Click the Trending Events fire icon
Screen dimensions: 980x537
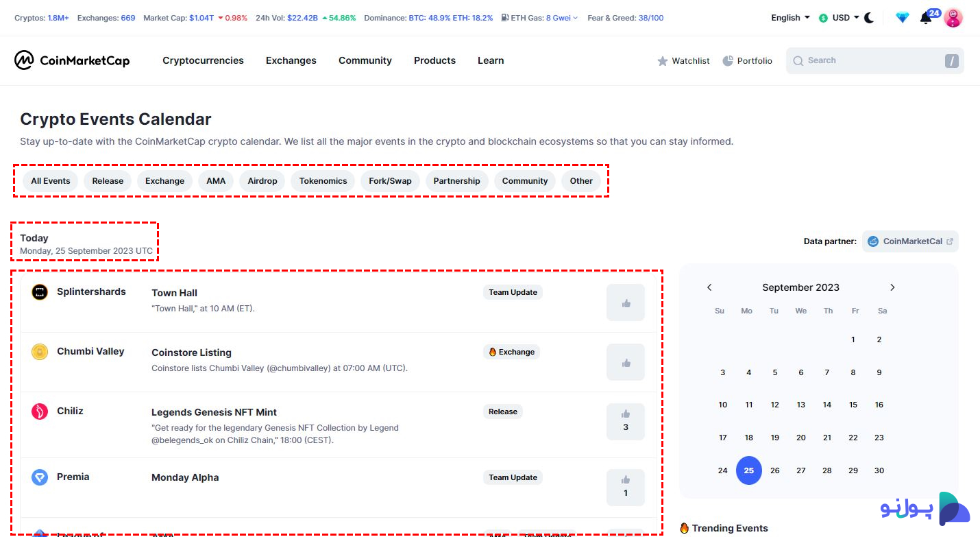point(684,528)
